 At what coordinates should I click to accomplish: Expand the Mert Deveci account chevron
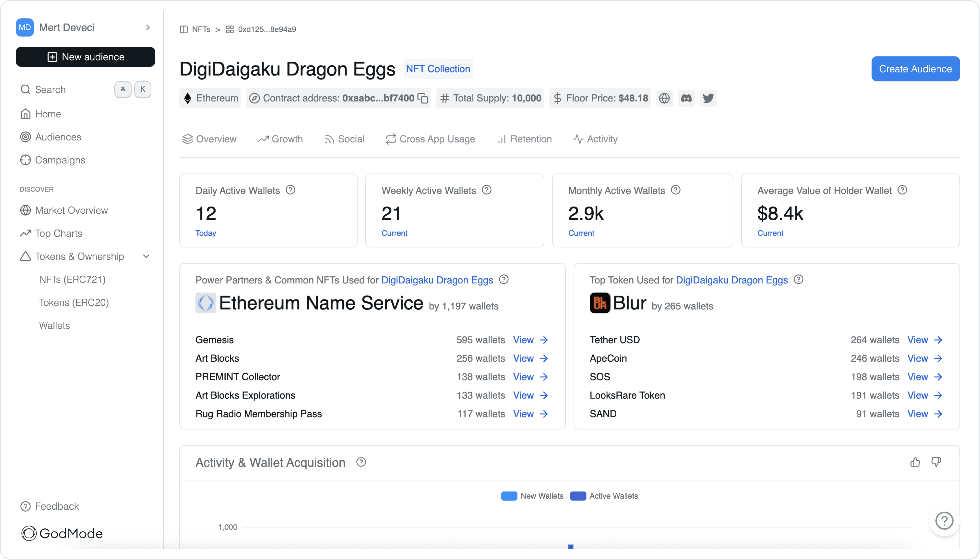(x=148, y=27)
